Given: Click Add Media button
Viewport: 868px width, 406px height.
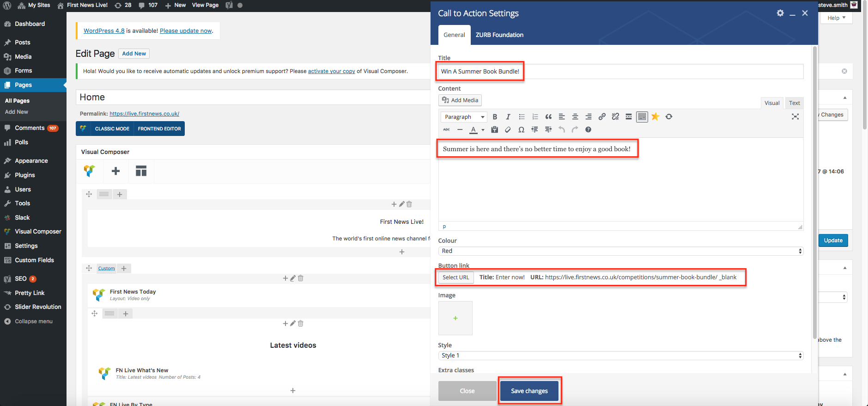Looking at the screenshot, I should [460, 100].
